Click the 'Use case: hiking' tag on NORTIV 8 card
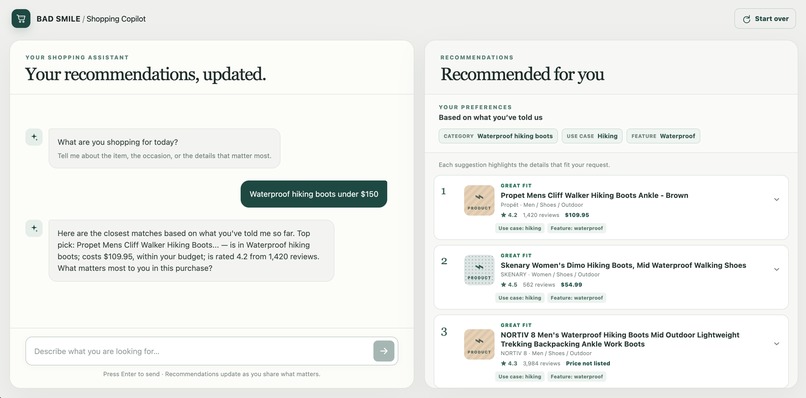The width and height of the screenshot is (806, 398). [520, 376]
